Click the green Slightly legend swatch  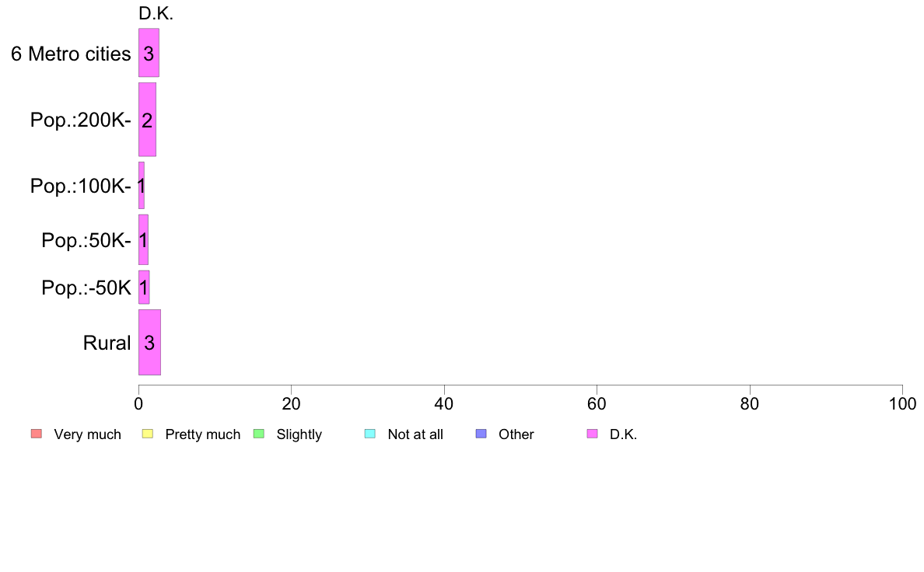259,434
